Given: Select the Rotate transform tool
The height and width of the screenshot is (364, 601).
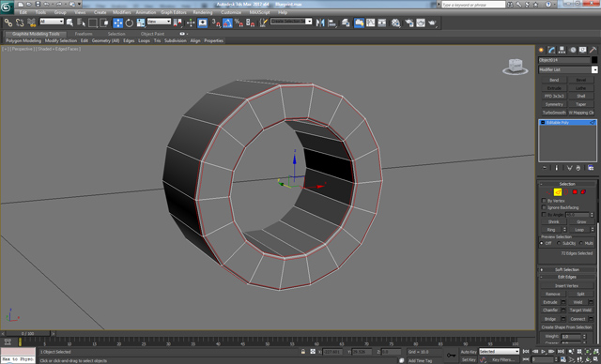Looking at the screenshot, I should (130, 23).
